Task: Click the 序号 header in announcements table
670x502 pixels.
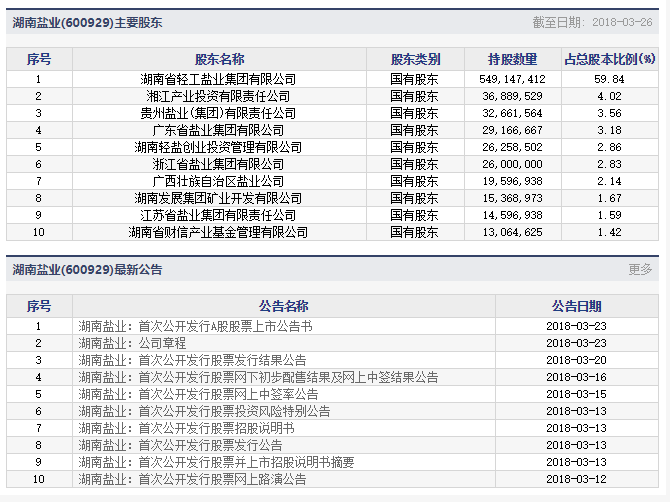Action: 39,306
